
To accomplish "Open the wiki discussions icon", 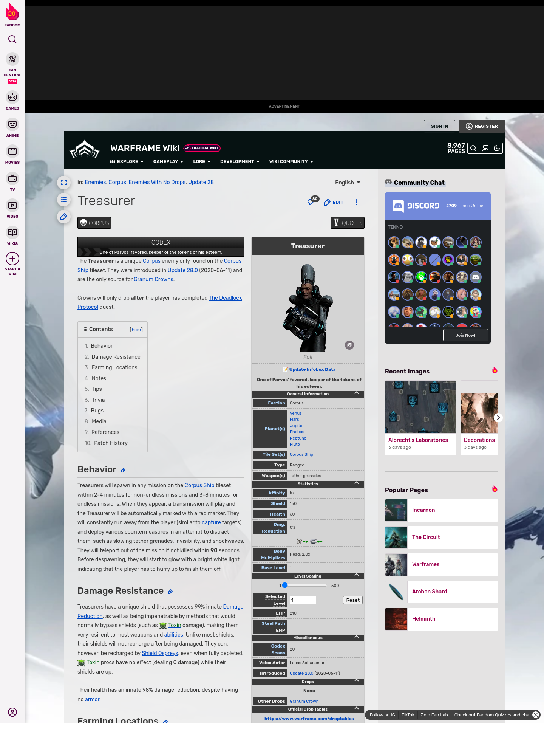I will (x=485, y=148).
